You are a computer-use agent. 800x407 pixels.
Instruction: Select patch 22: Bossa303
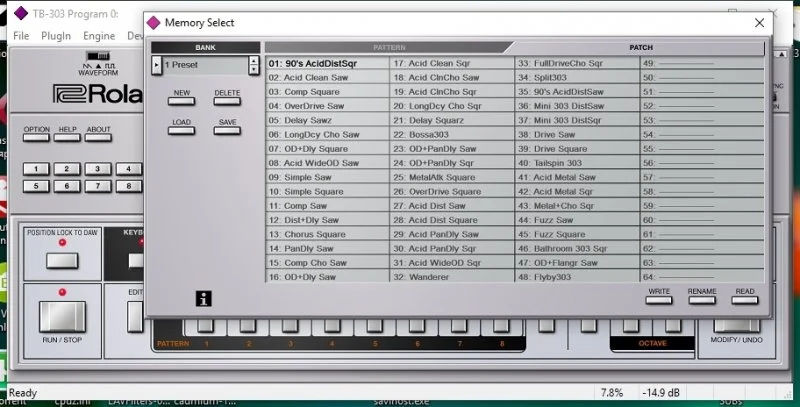(x=452, y=135)
